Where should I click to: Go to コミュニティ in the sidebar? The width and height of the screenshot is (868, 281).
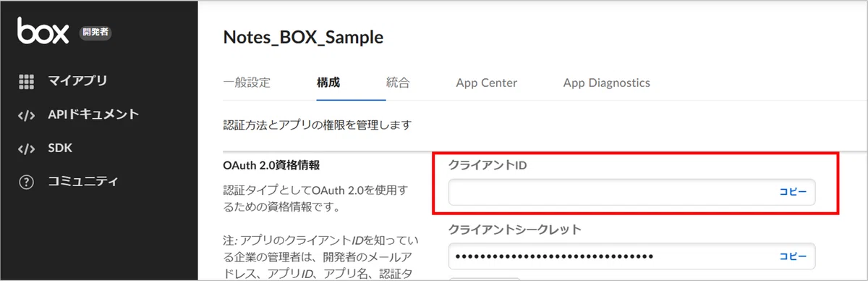[x=82, y=182]
